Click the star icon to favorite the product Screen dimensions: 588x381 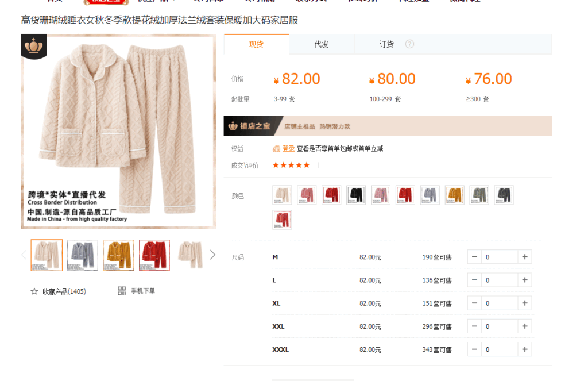pyautogui.click(x=34, y=291)
